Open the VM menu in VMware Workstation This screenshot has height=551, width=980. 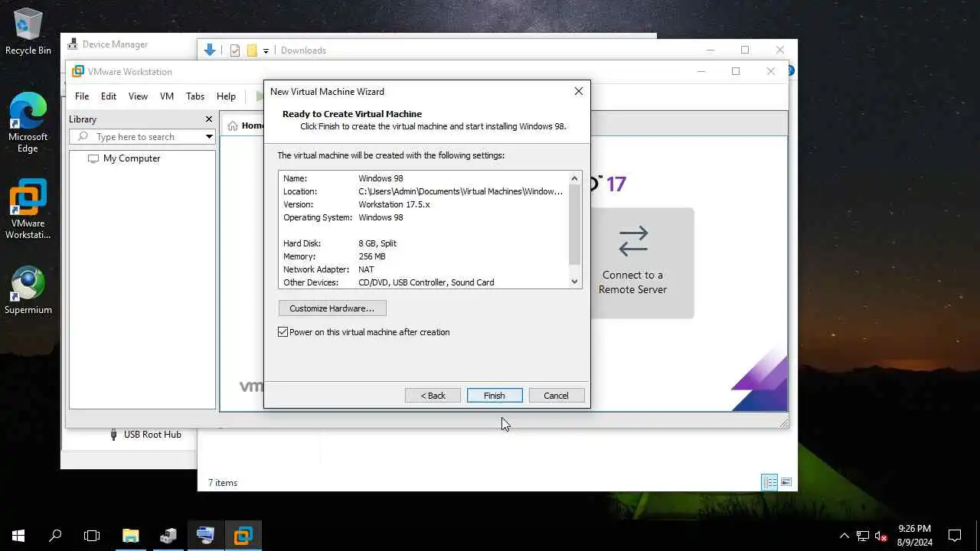click(167, 96)
